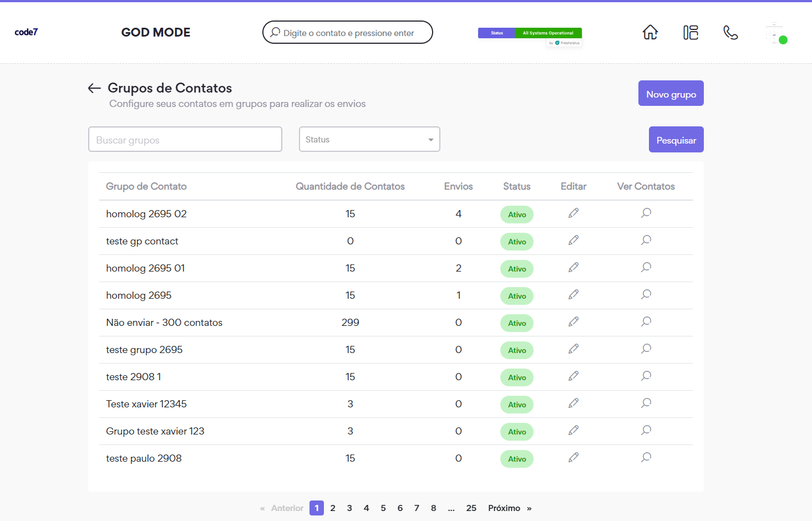The height and width of the screenshot is (521, 812).
Task: Edit group teste paulo 2908
Action: [x=574, y=458]
